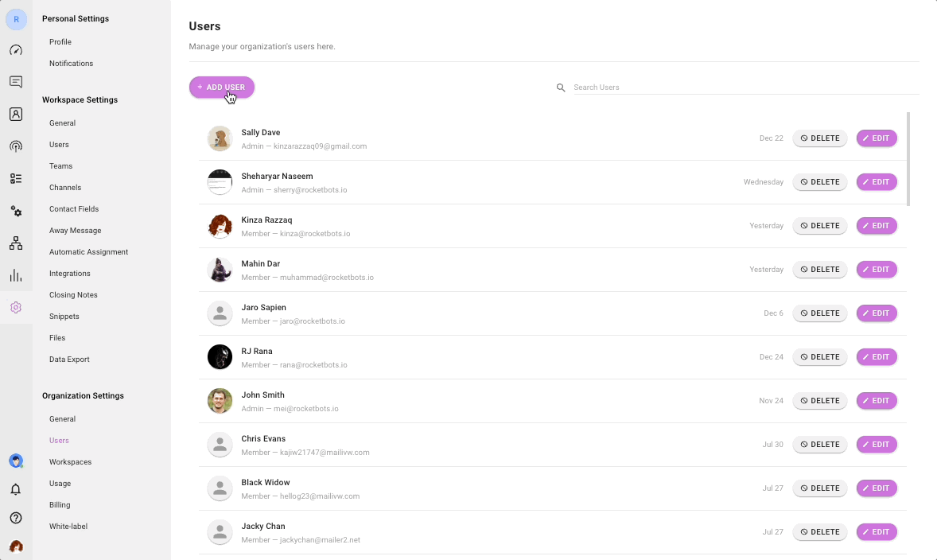This screenshot has width=937, height=560.
Task: Open the checklist surveys icon
Action: click(16, 179)
